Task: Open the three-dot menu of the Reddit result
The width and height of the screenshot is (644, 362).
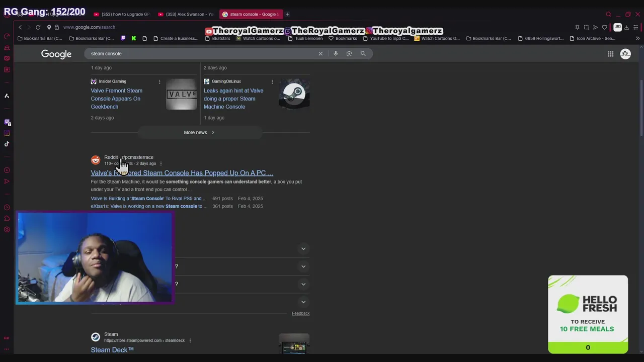Action: 161,163
